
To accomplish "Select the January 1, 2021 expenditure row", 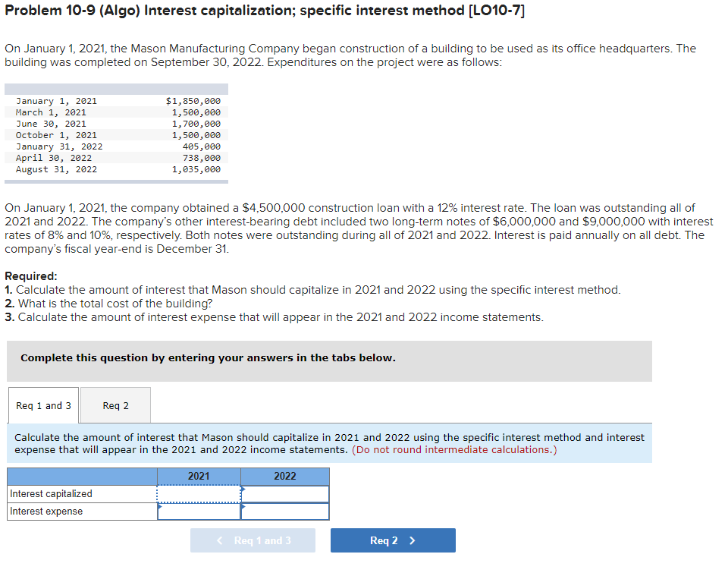I will tap(114, 100).
